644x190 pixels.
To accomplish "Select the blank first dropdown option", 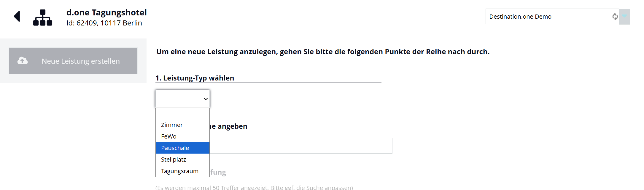I will click(x=182, y=114).
